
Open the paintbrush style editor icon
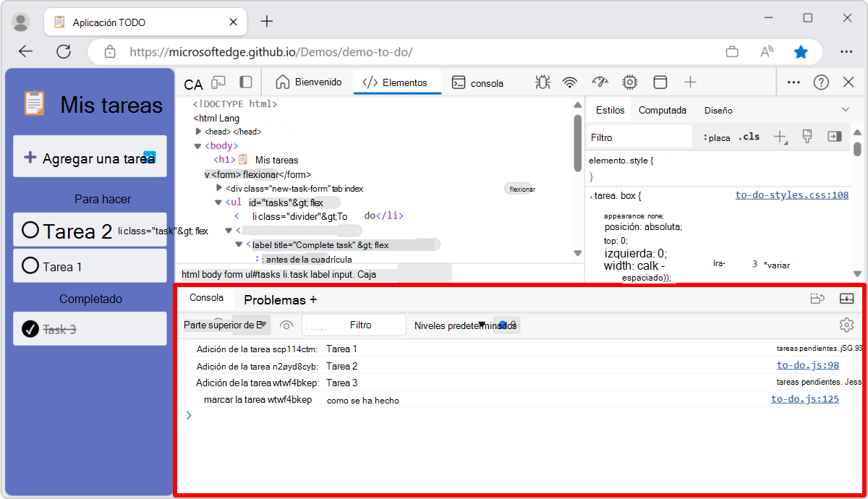pyautogui.click(x=808, y=136)
